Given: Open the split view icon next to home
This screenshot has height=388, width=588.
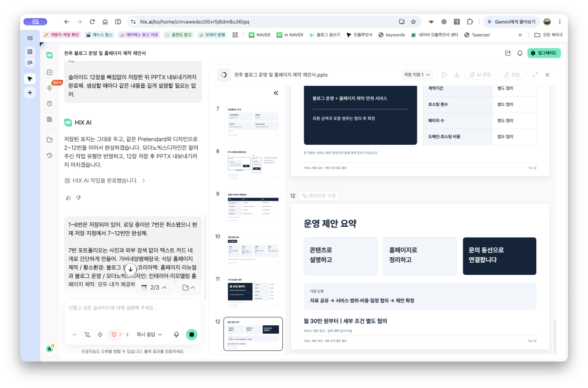Looking at the screenshot, I should click(x=117, y=22).
